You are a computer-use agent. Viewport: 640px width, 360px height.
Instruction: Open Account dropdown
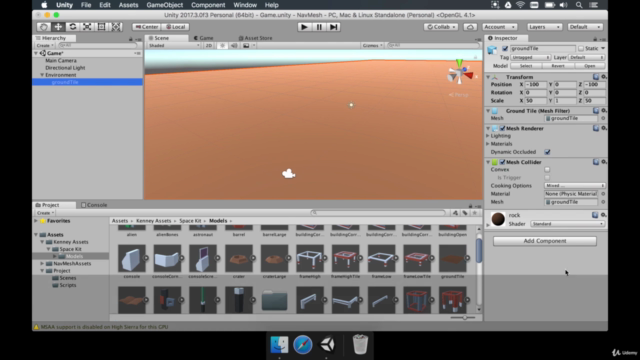click(500, 27)
